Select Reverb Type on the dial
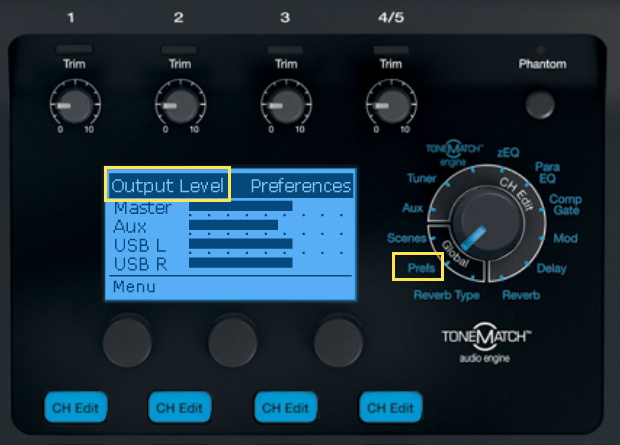 point(447,296)
